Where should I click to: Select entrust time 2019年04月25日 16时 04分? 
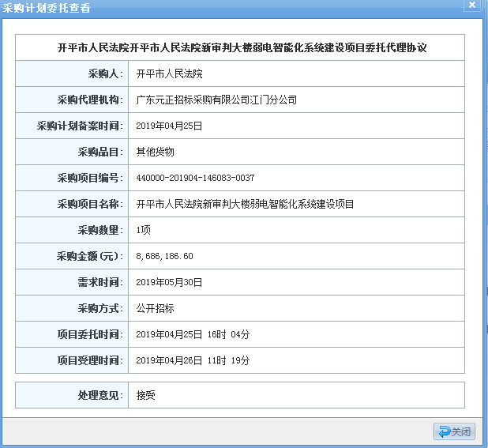[x=193, y=334]
